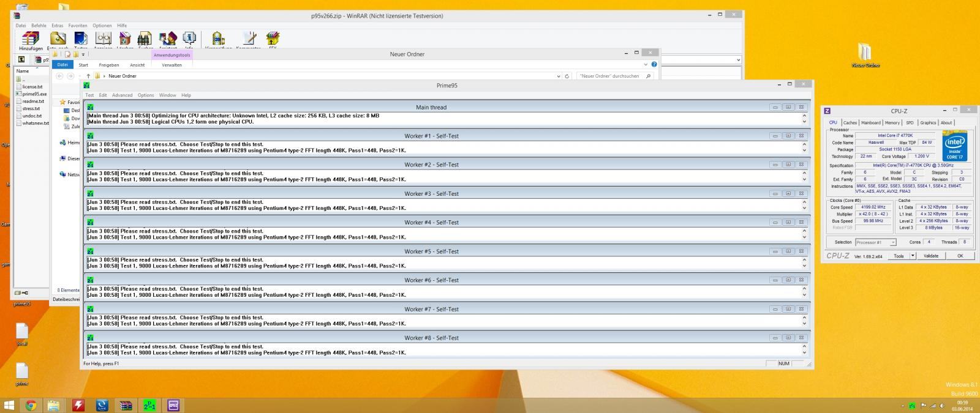Click WinRAR Virenprüfung (virus scan) icon
This screenshot has height=413, width=980.
(x=219, y=39)
